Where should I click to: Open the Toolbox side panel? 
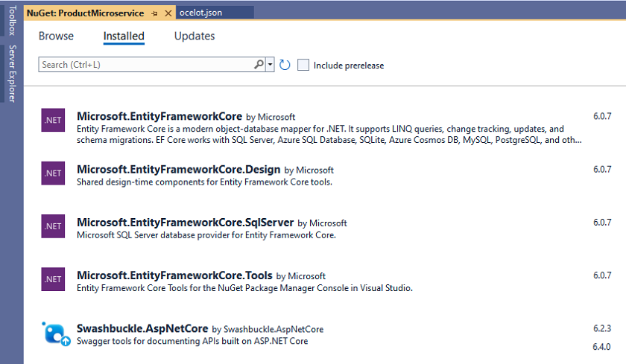(11, 20)
